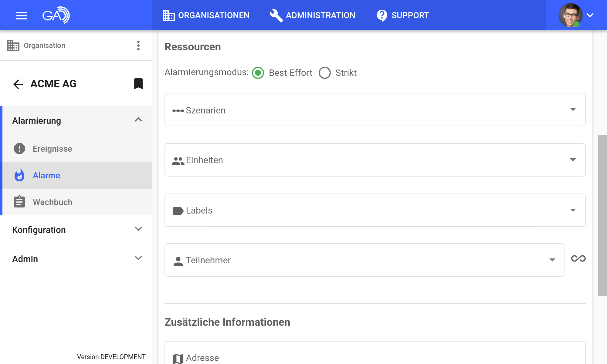Open the Administration menu
Viewport: 607px width, 364px height.
[312, 15]
